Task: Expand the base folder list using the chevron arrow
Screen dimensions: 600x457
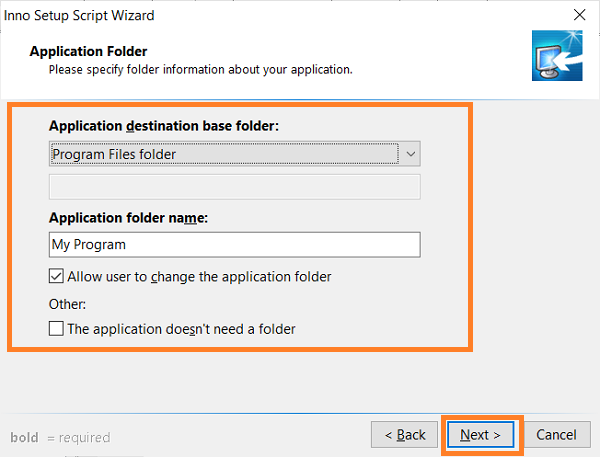Action: coord(411,154)
